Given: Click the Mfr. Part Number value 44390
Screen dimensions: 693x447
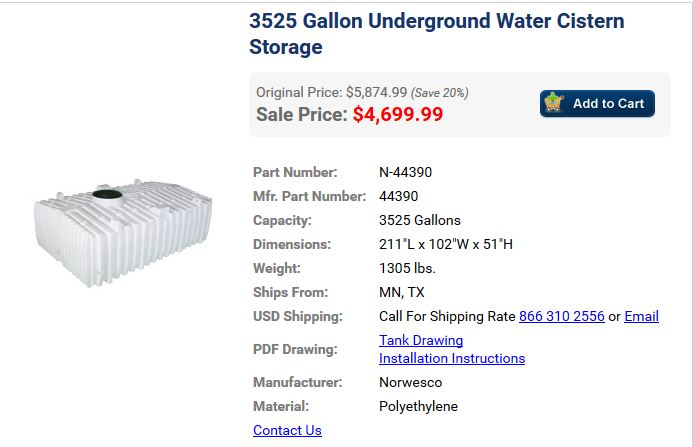Looking at the screenshot, I should pos(399,196).
